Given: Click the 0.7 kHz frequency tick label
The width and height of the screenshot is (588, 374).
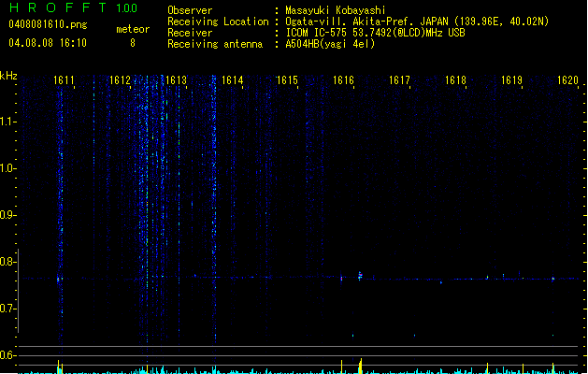Looking at the screenshot, I should click(x=8, y=309).
